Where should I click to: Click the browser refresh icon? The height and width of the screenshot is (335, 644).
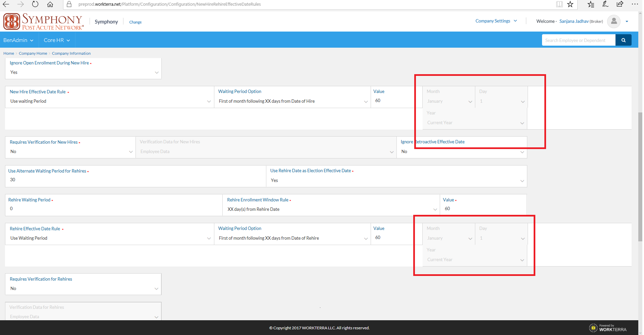click(x=35, y=4)
